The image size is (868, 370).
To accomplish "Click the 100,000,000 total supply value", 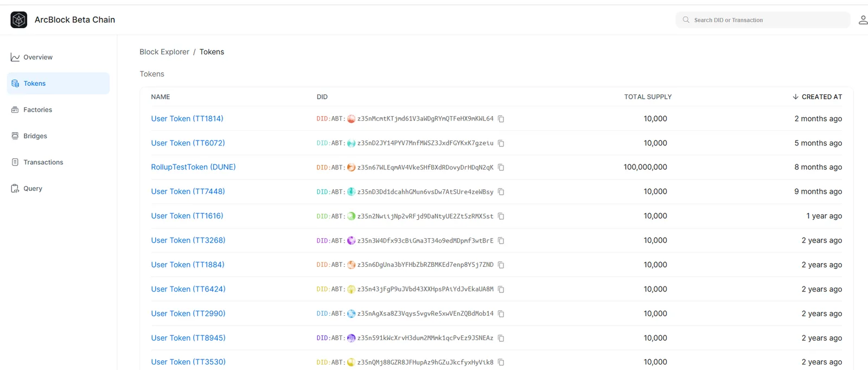I will [646, 167].
